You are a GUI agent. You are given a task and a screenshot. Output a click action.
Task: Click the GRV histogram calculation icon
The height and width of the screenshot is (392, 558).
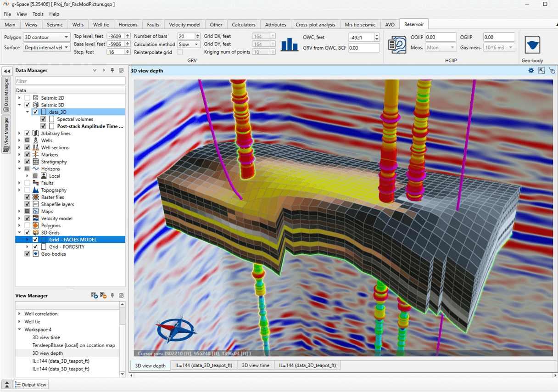point(289,45)
